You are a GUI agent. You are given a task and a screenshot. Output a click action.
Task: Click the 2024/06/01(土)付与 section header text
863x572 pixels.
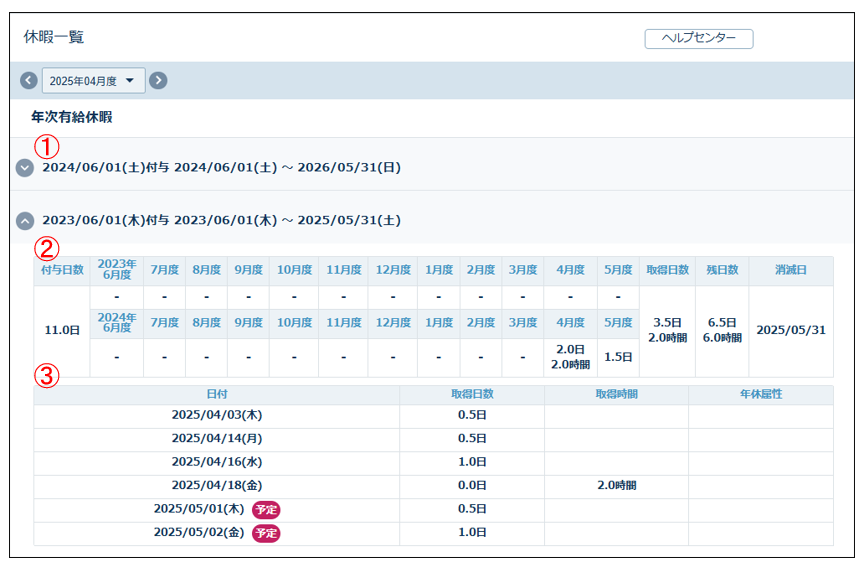(x=221, y=168)
